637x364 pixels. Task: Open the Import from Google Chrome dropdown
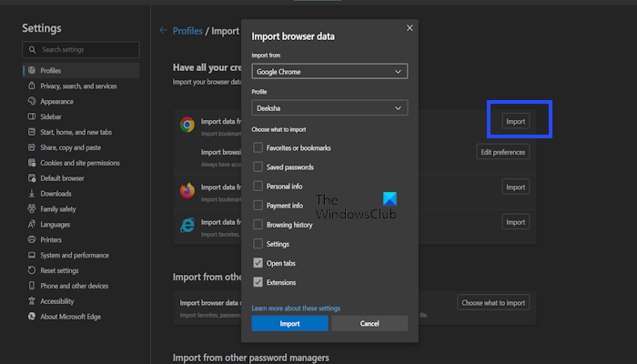[x=329, y=72]
